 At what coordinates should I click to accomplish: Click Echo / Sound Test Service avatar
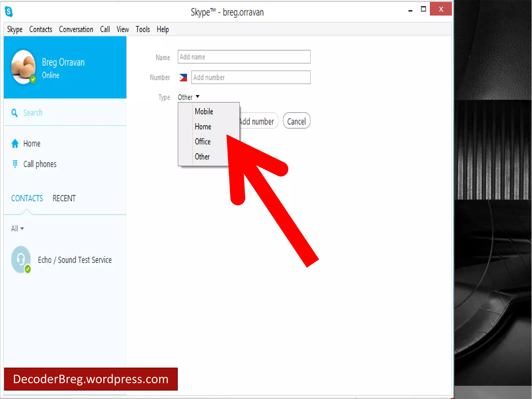click(21, 259)
